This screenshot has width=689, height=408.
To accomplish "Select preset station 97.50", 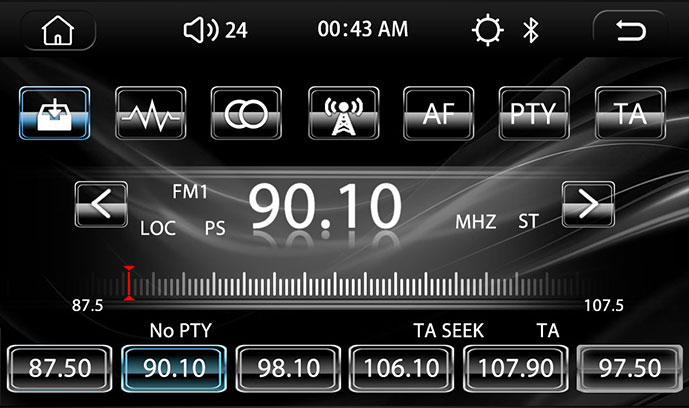I will pyautogui.click(x=629, y=368).
